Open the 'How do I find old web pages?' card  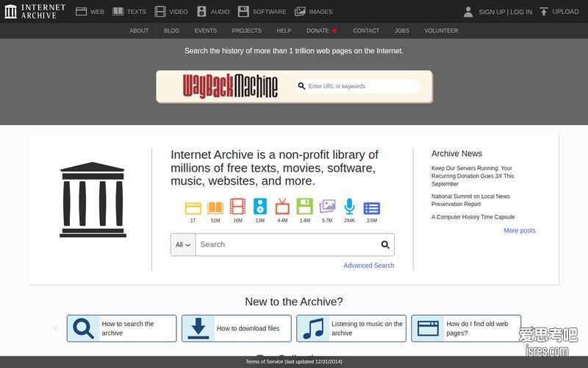click(466, 328)
